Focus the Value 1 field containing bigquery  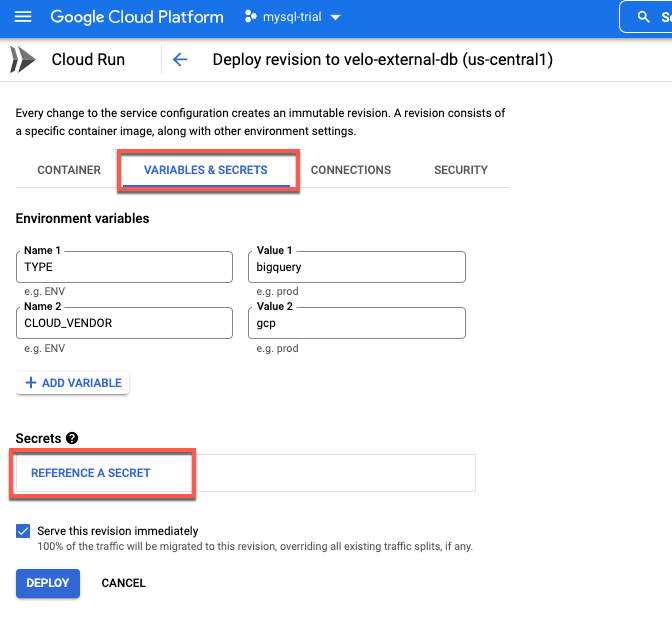click(357, 267)
